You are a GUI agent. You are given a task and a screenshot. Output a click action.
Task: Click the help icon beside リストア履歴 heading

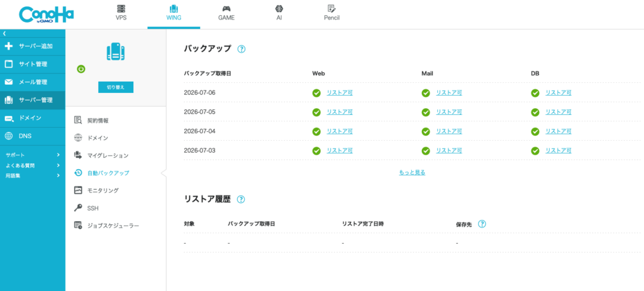pyautogui.click(x=241, y=199)
